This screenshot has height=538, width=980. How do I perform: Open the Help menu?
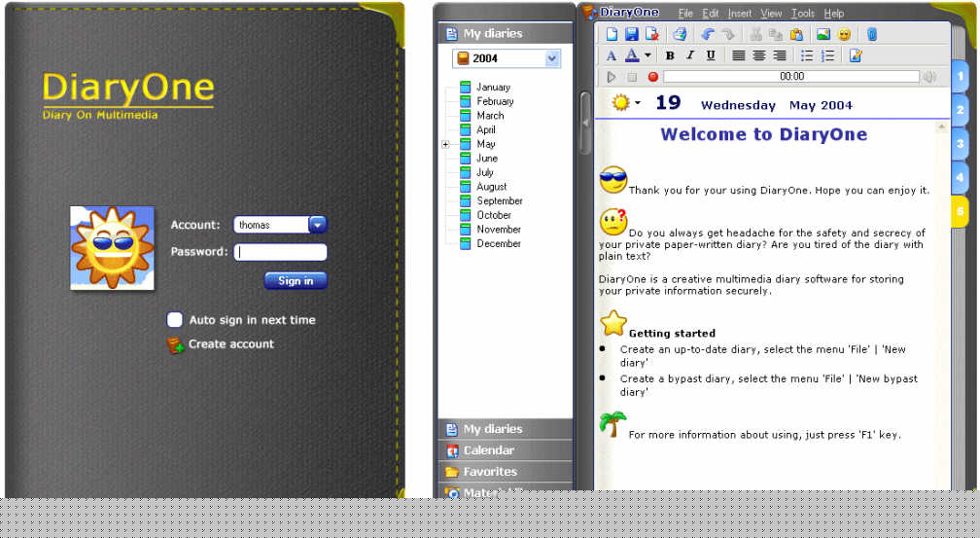[x=834, y=14]
